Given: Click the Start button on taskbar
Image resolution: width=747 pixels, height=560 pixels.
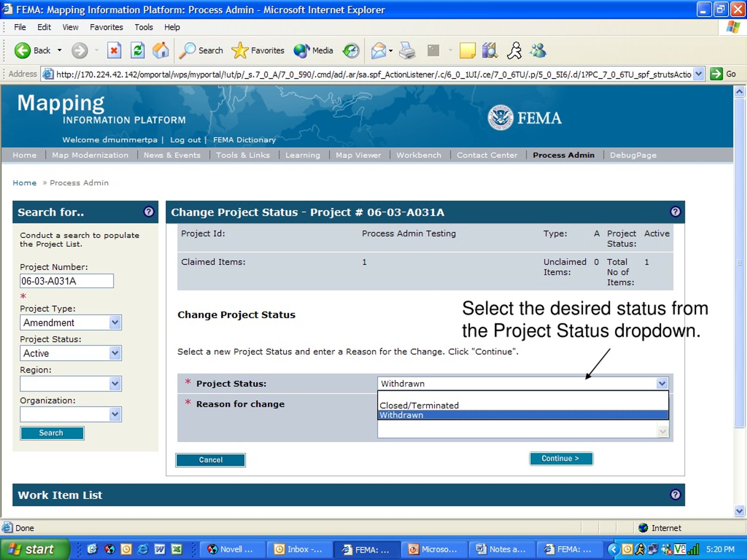Looking at the screenshot, I should [35, 549].
